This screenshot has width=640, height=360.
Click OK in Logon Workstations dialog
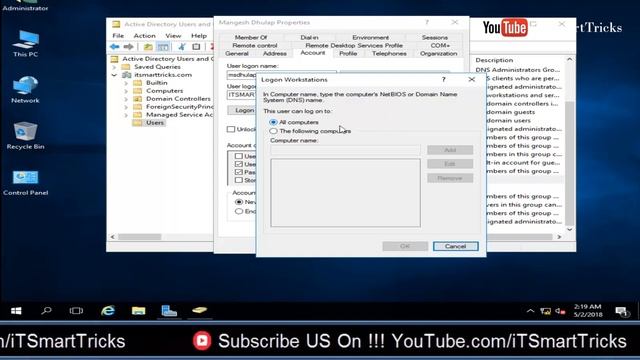[x=405, y=246]
